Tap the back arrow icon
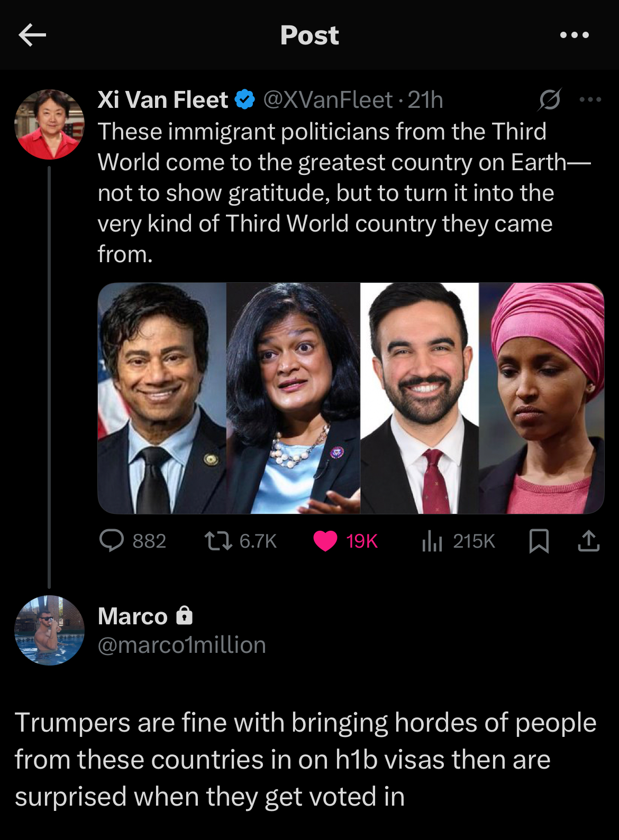619x840 pixels. tap(32, 35)
